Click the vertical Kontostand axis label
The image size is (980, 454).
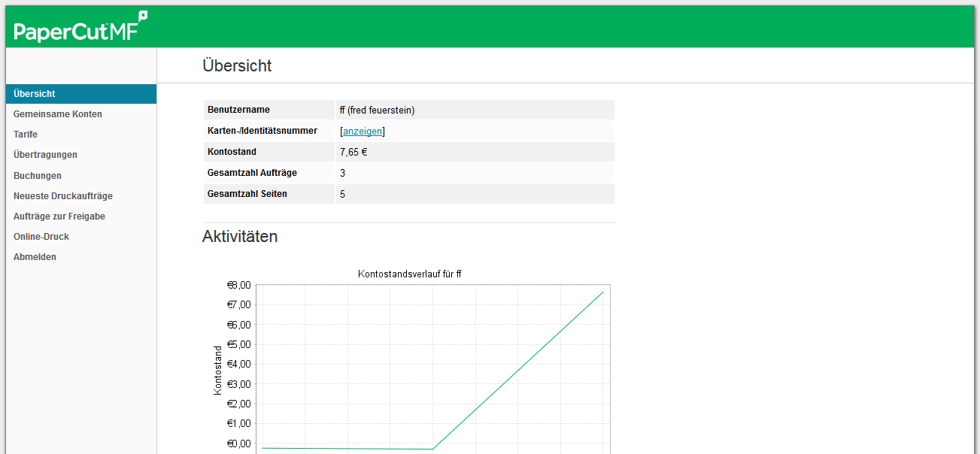pos(218,370)
